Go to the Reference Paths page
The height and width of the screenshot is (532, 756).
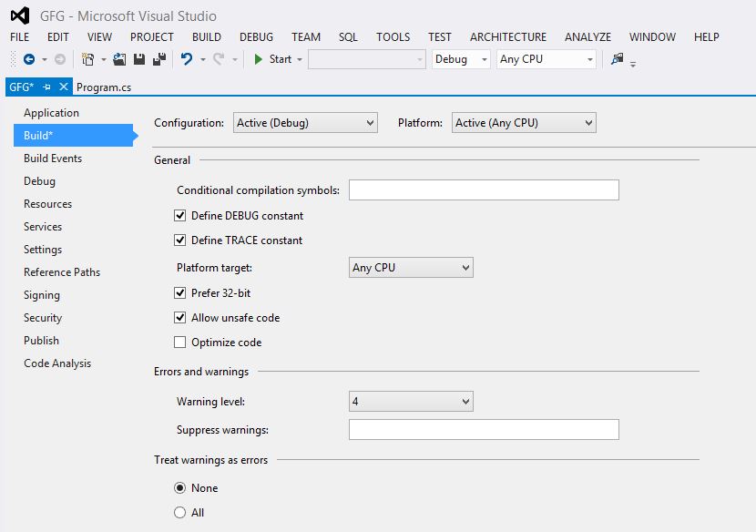point(62,272)
